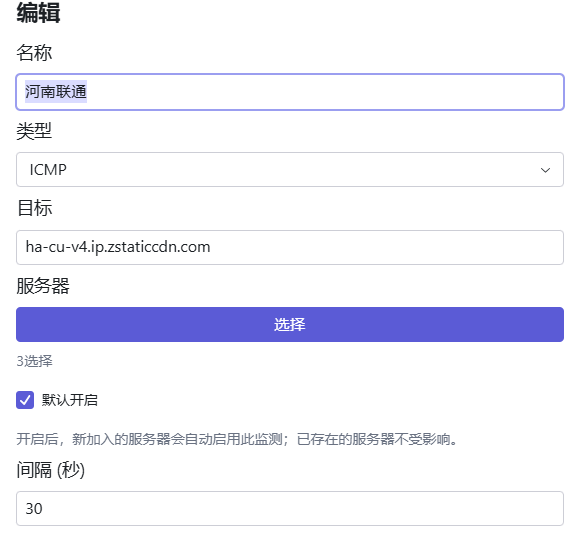Click the 选择 server button

pyautogui.click(x=290, y=324)
